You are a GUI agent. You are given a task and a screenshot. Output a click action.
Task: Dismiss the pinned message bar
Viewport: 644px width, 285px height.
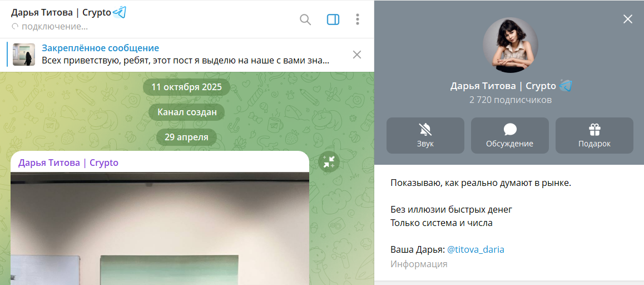pyautogui.click(x=357, y=55)
